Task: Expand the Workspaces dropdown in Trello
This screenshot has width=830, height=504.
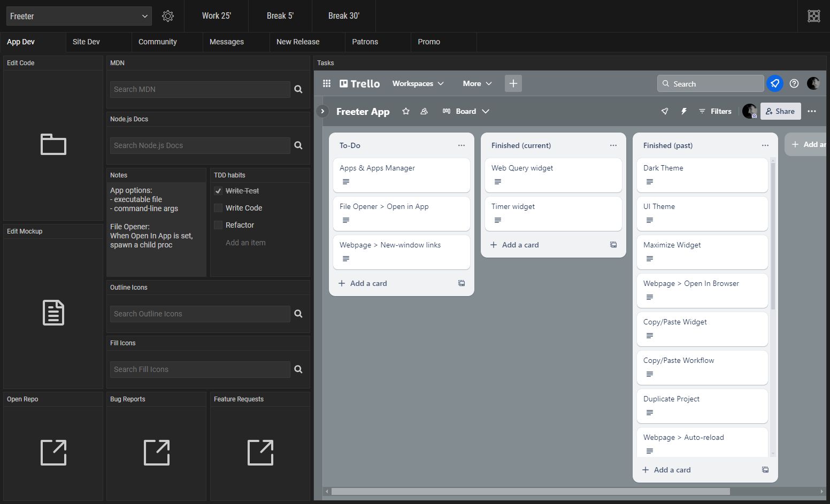Action: (418, 83)
